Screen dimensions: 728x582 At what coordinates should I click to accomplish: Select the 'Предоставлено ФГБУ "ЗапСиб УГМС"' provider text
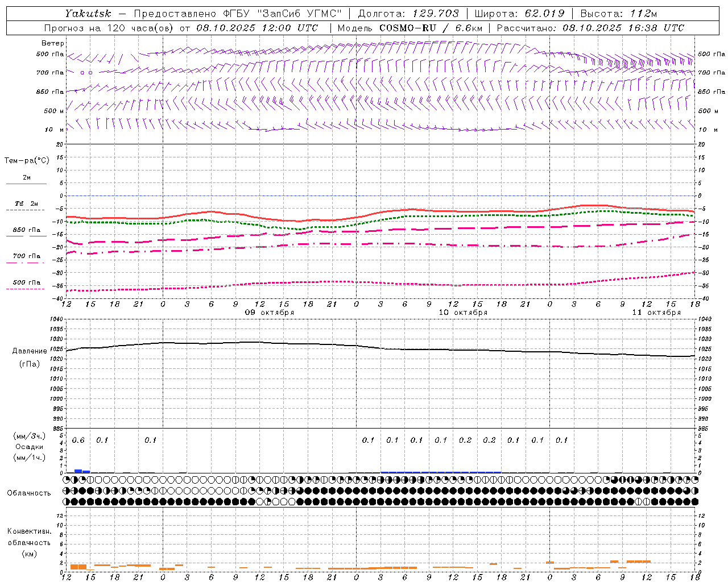tap(238, 14)
